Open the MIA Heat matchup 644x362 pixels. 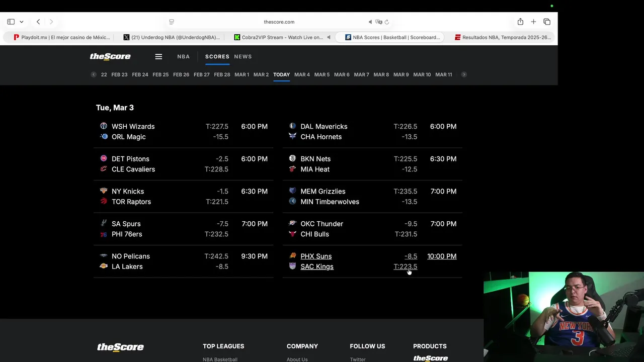pos(315,169)
